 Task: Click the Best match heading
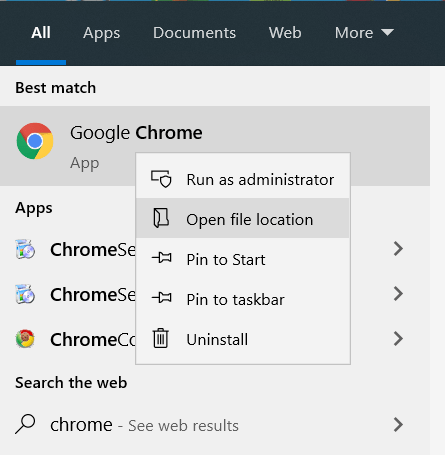click(x=56, y=88)
